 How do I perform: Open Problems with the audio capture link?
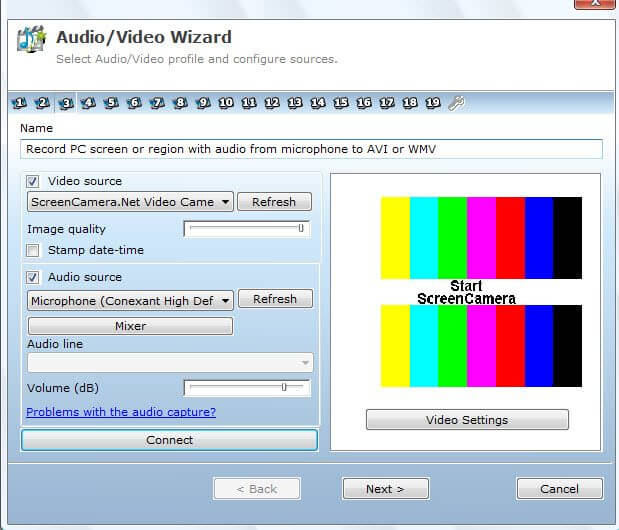[121, 412]
